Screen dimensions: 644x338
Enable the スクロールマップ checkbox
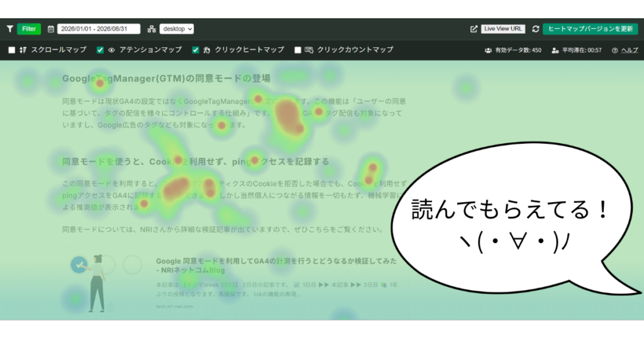point(11,50)
